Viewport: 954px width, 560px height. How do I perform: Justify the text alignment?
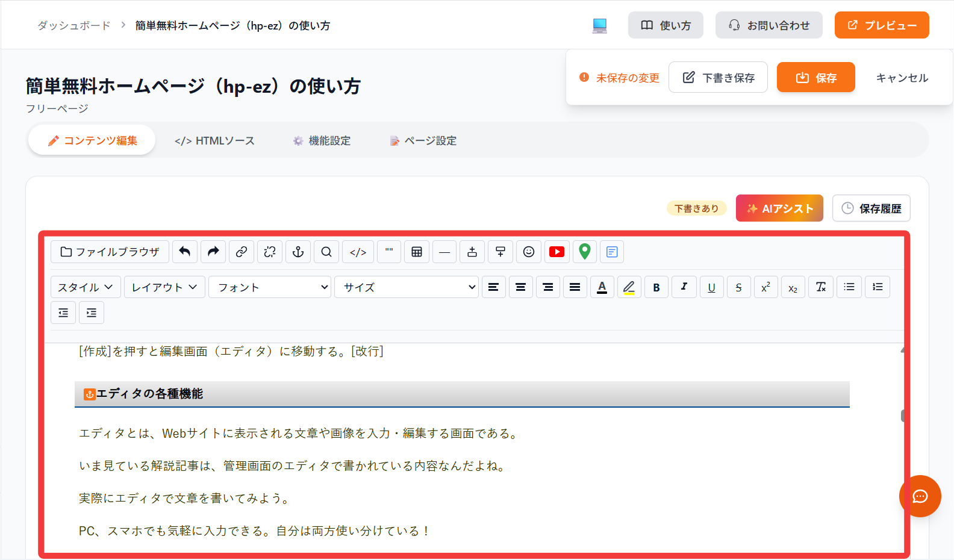[x=575, y=287]
